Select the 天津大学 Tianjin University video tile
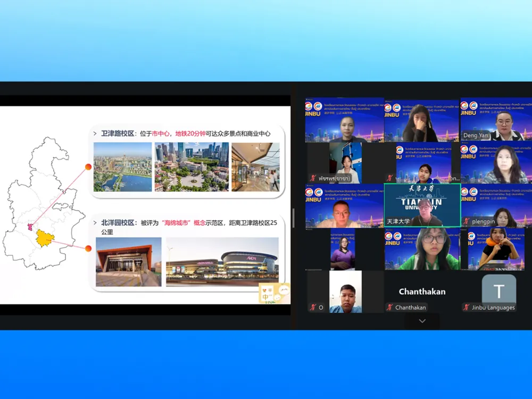Screen dimensions: 532x399 [422, 205]
